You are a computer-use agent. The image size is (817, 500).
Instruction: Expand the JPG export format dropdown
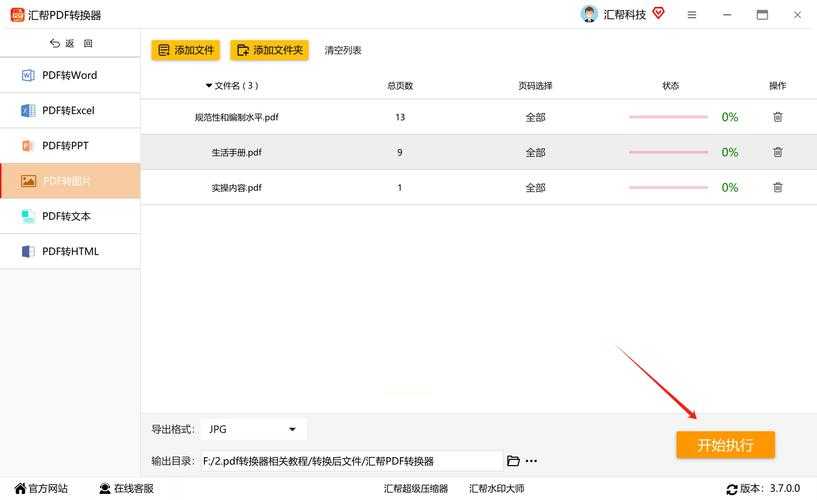pos(292,429)
